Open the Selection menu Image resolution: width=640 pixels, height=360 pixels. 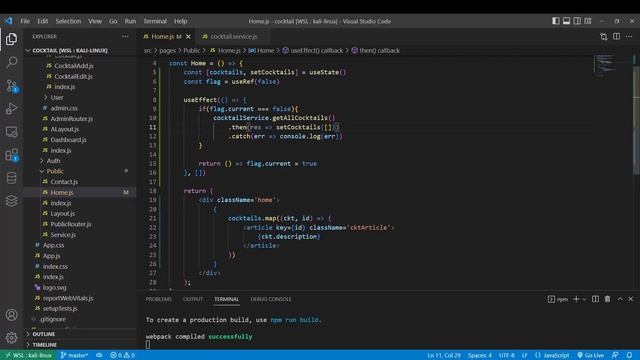pyautogui.click(x=68, y=21)
